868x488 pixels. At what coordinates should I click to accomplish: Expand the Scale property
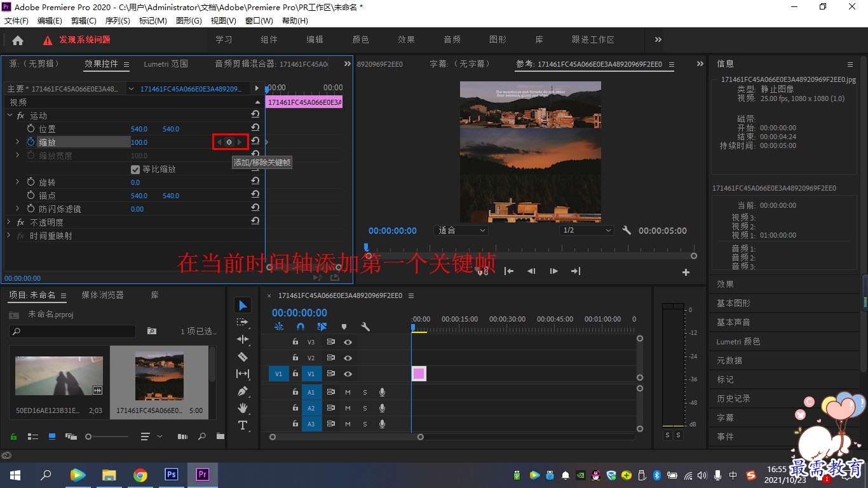coord(17,142)
